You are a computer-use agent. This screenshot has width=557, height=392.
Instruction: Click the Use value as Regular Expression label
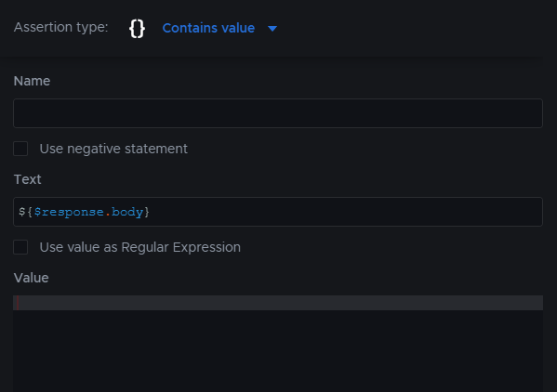click(140, 247)
